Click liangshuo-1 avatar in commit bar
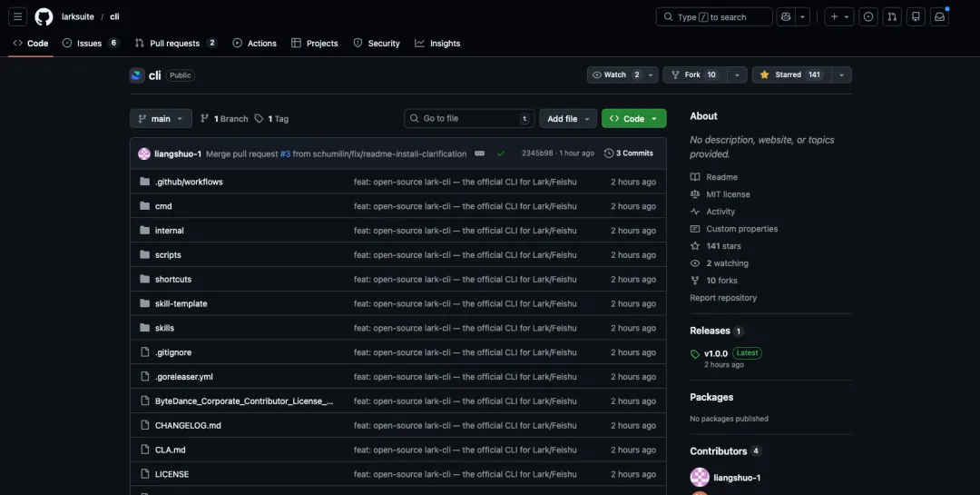 [144, 153]
